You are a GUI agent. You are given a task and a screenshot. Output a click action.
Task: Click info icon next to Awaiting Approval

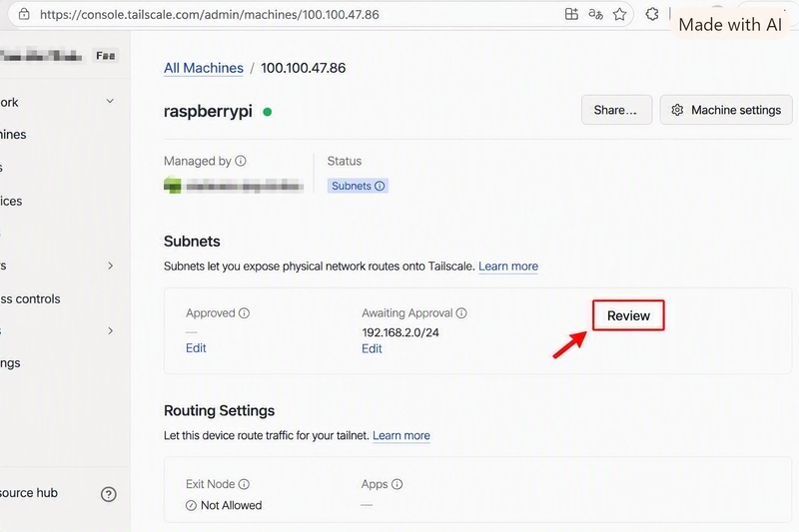point(461,313)
